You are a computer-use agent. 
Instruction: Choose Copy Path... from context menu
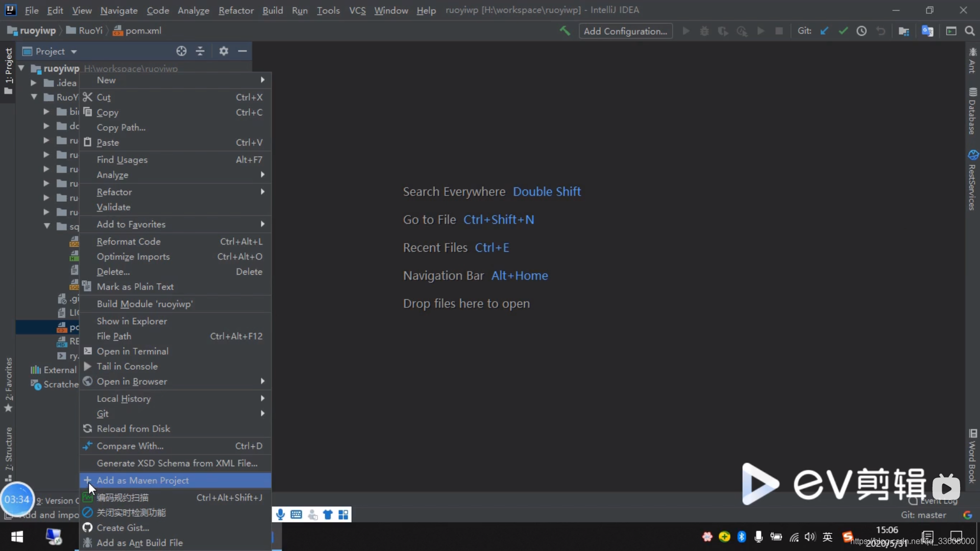(x=176, y=127)
